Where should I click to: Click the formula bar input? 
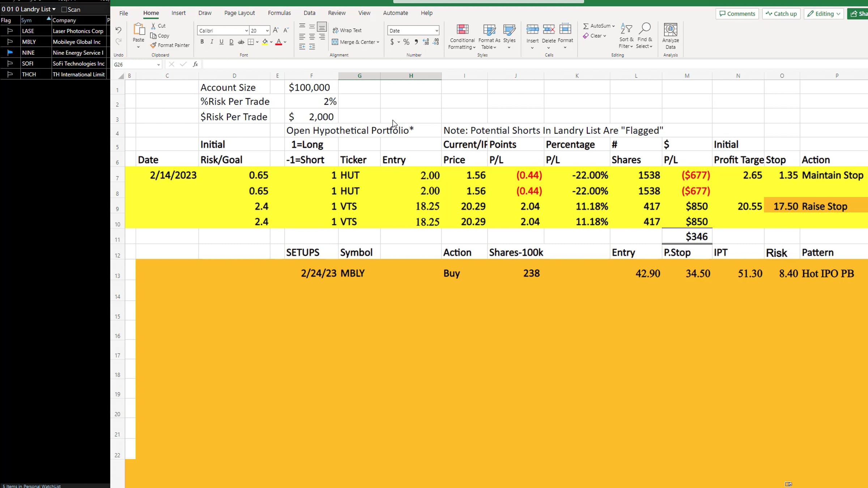tap(535, 64)
